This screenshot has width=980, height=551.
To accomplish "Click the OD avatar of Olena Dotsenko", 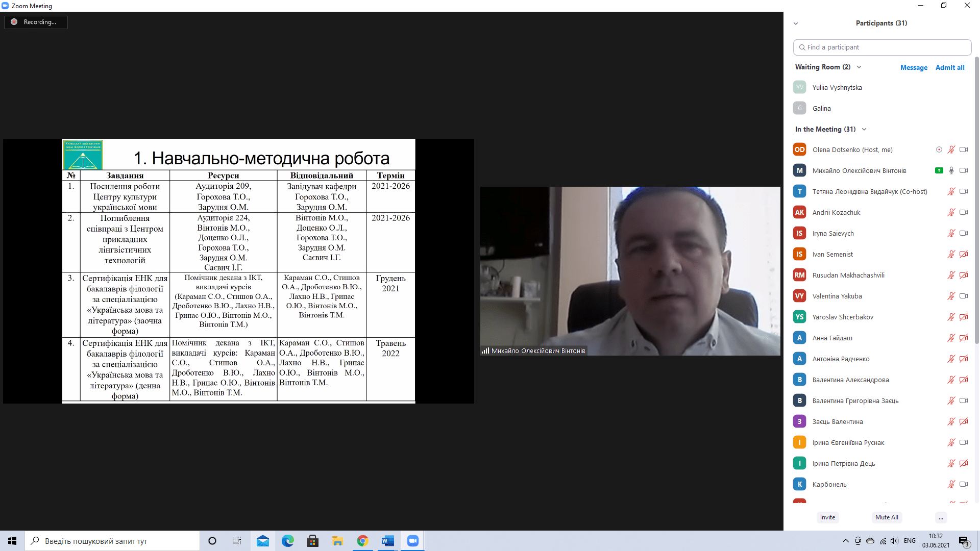I will coord(799,149).
